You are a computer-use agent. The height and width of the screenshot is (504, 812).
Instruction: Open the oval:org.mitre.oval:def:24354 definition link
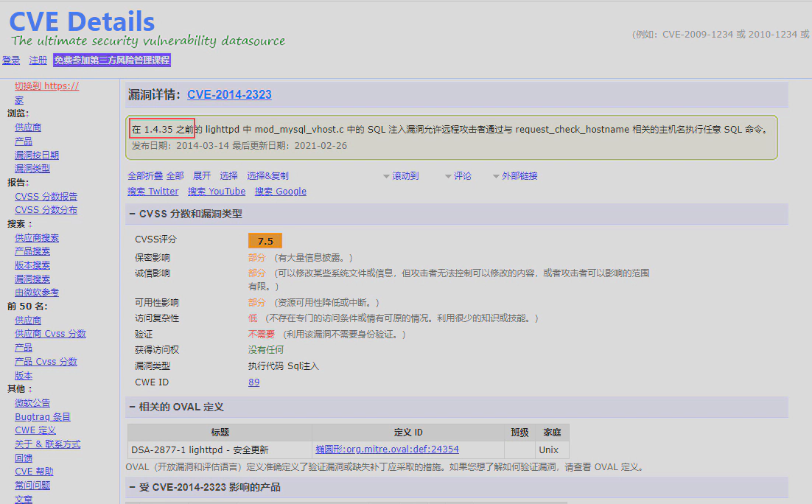387,449
